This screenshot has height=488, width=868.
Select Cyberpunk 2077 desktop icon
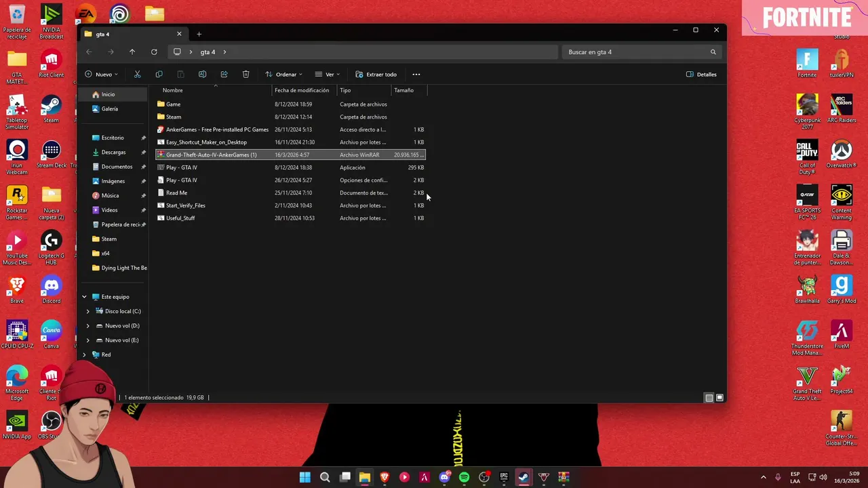[807, 111]
